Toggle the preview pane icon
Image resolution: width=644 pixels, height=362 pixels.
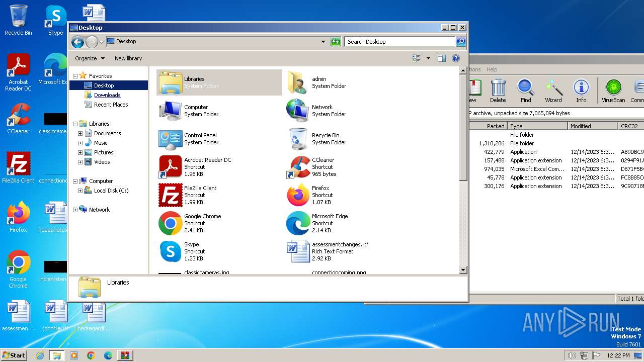(x=441, y=58)
